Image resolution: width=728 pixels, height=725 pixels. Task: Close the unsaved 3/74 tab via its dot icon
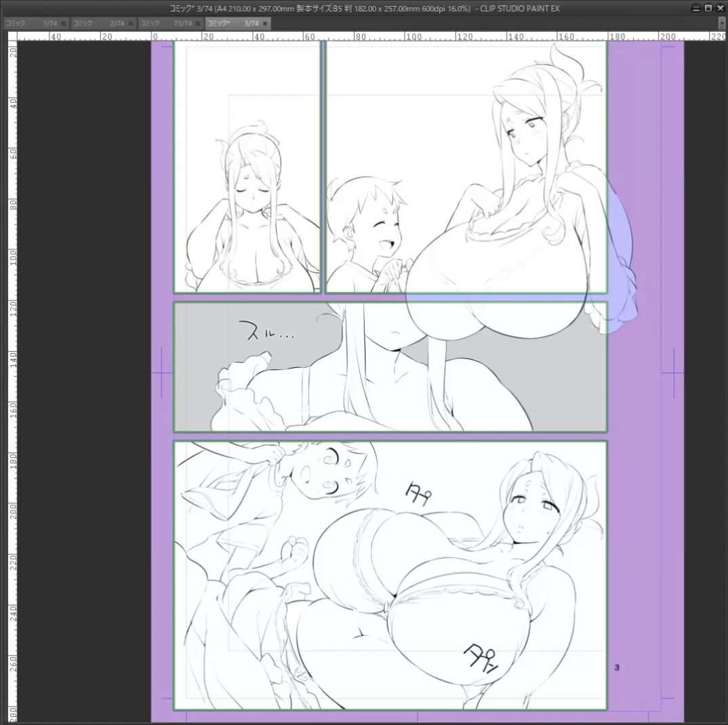pyautogui.click(x=265, y=23)
